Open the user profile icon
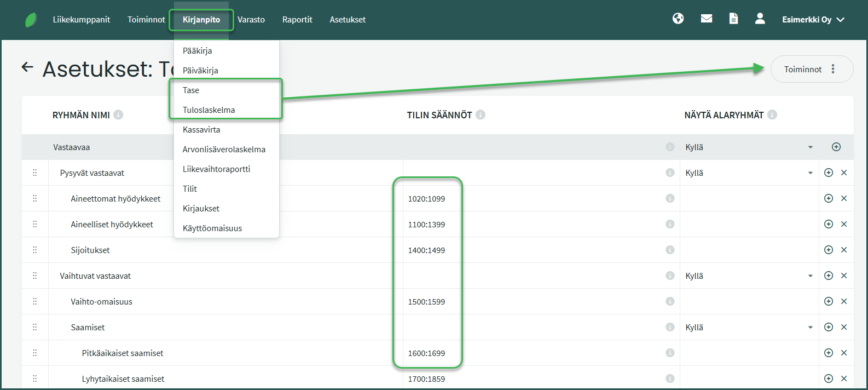 pyautogui.click(x=760, y=19)
